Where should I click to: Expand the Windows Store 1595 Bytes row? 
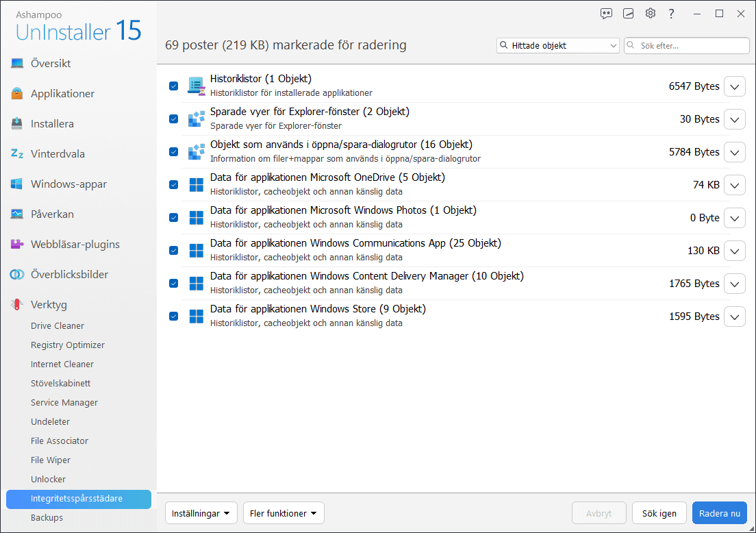pos(735,317)
